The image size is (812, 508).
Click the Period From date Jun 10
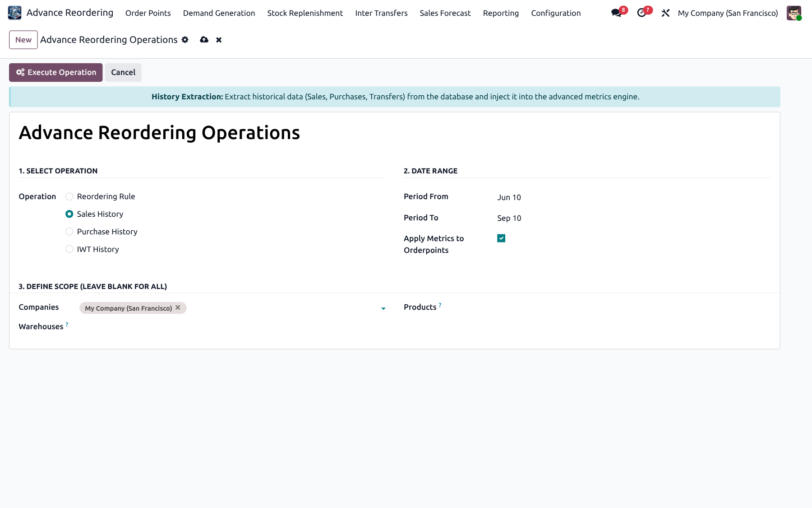tap(509, 197)
